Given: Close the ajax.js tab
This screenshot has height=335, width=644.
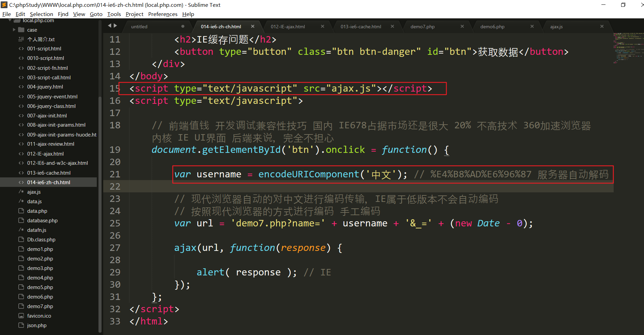Looking at the screenshot, I should pos(602,27).
